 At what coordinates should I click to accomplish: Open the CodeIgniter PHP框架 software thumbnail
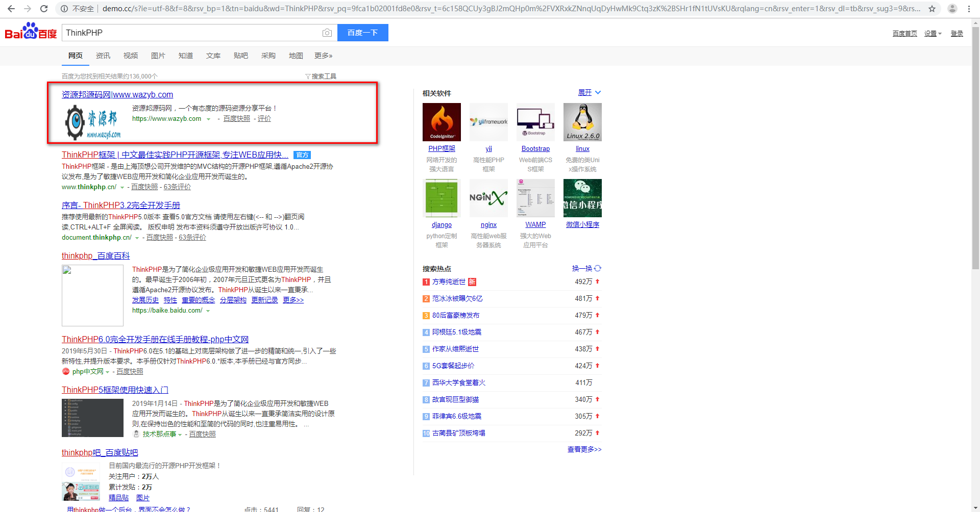click(442, 122)
